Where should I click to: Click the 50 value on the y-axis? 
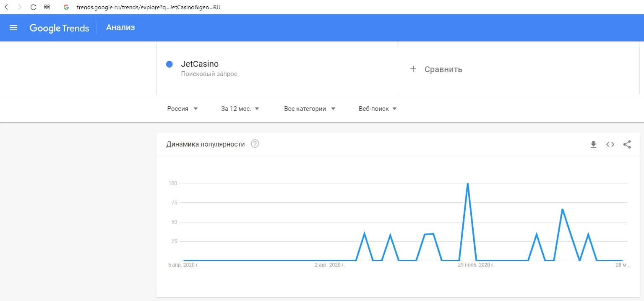(x=175, y=222)
